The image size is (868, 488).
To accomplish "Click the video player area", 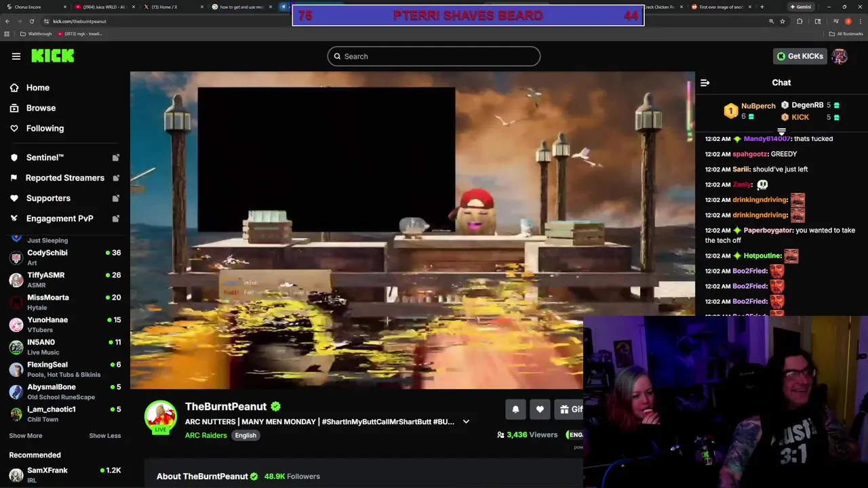I will point(412,230).
